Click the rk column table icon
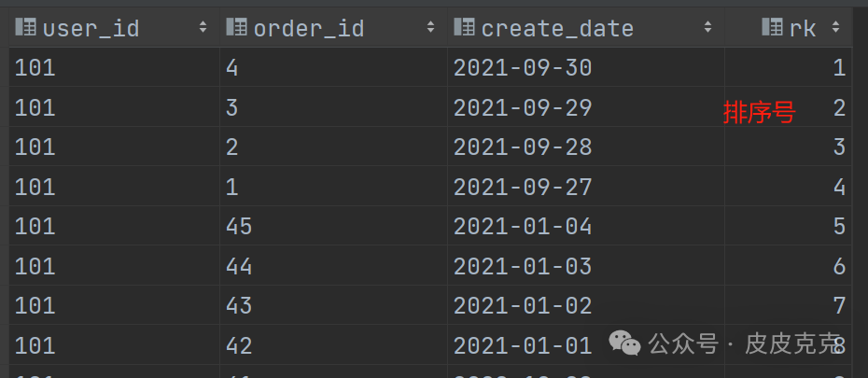868x378 pixels. [772, 28]
